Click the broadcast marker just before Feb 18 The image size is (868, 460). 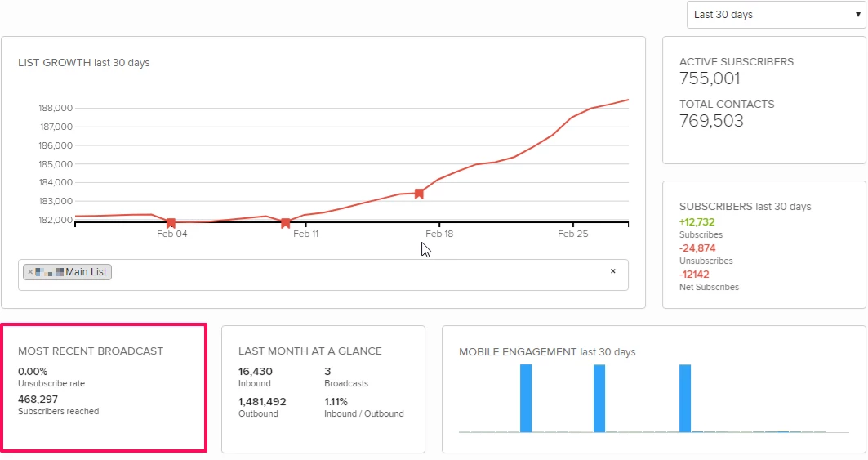point(419,194)
